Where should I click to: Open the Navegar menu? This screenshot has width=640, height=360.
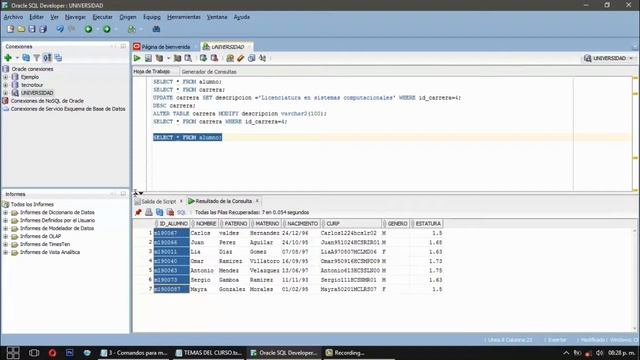pos(75,17)
